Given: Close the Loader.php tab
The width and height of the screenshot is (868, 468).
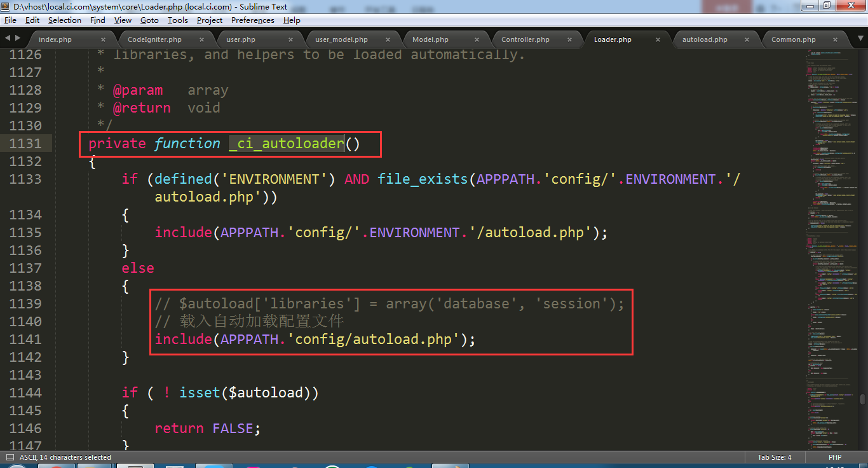Looking at the screenshot, I should click(x=658, y=39).
